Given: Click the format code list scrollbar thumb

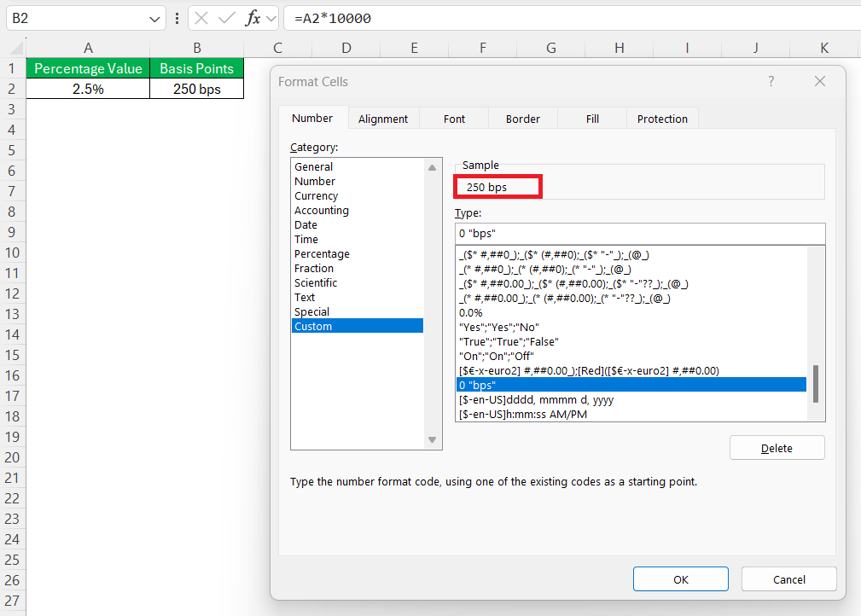Looking at the screenshot, I should (x=816, y=384).
